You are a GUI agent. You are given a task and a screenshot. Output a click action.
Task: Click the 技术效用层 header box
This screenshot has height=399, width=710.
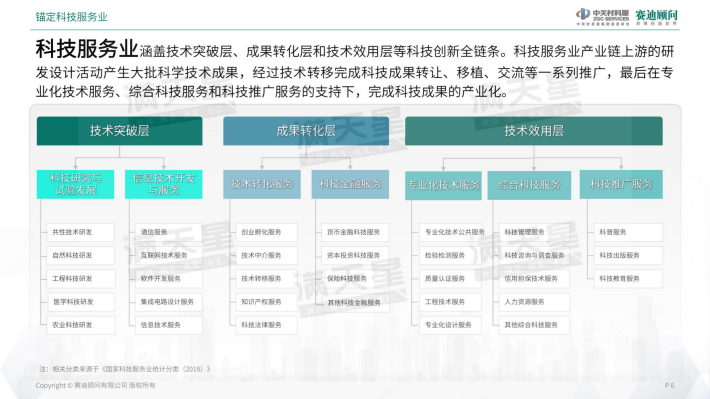tap(534, 131)
